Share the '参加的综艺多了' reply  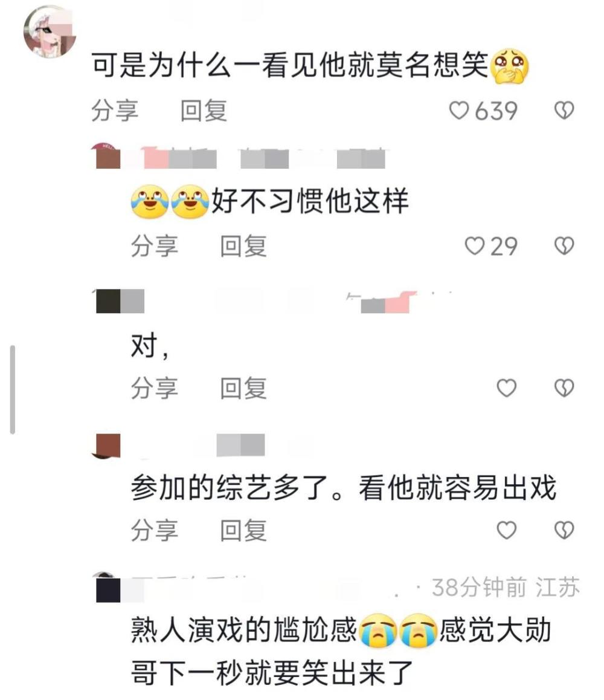click(x=155, y=530)
